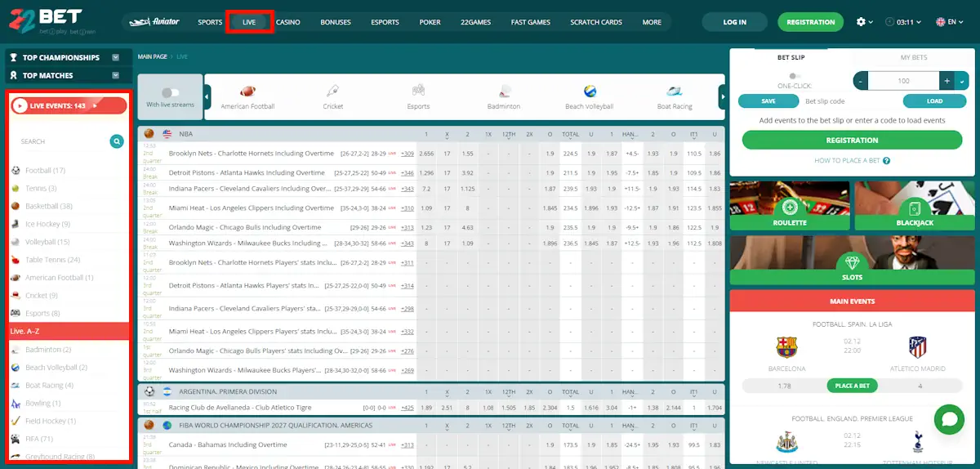Open the Bonuses menu item
This screenshot has width=980, height=469.
(x=336, y=22)
